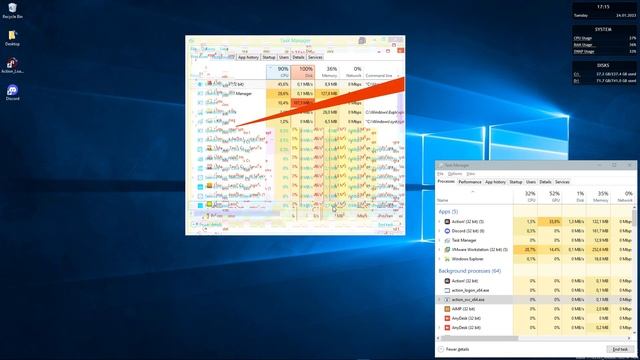The height and width of the screenshot is (360, 640).
Task: Click the scroll-right arrow of process list
Action: coord(629,338)
